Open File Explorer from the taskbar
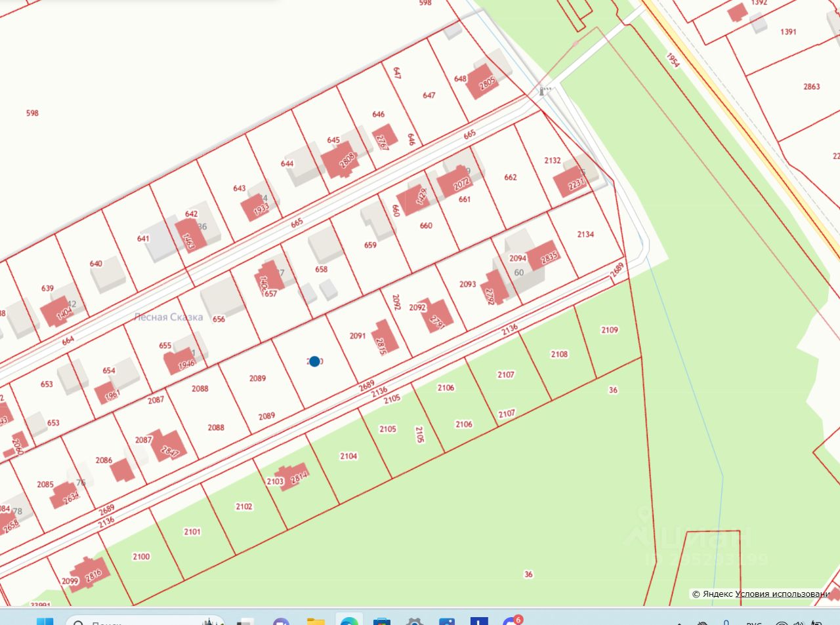Viewport: 840px width, 625px height. 316,621
